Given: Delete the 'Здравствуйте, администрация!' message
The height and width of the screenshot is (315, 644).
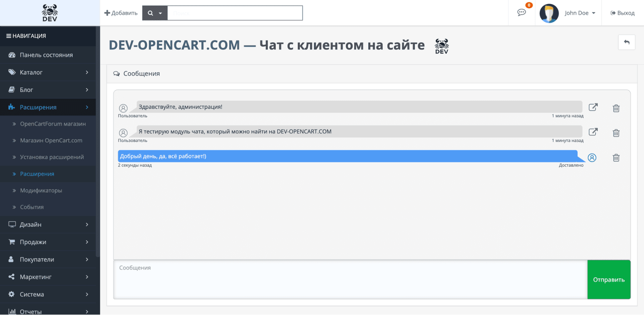Looking at the screenshot, I should pyautogui.click(x=616, y=108).
